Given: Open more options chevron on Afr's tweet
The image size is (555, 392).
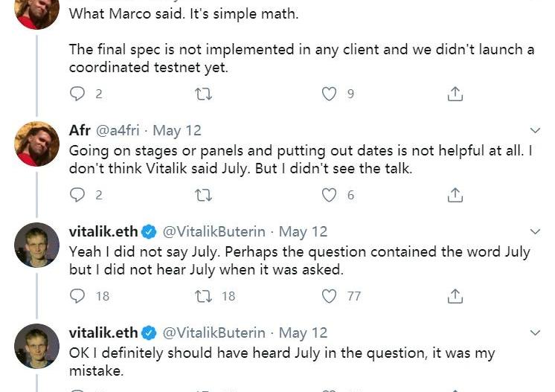Looking at the screenshot, I should [x=534, y=131].
